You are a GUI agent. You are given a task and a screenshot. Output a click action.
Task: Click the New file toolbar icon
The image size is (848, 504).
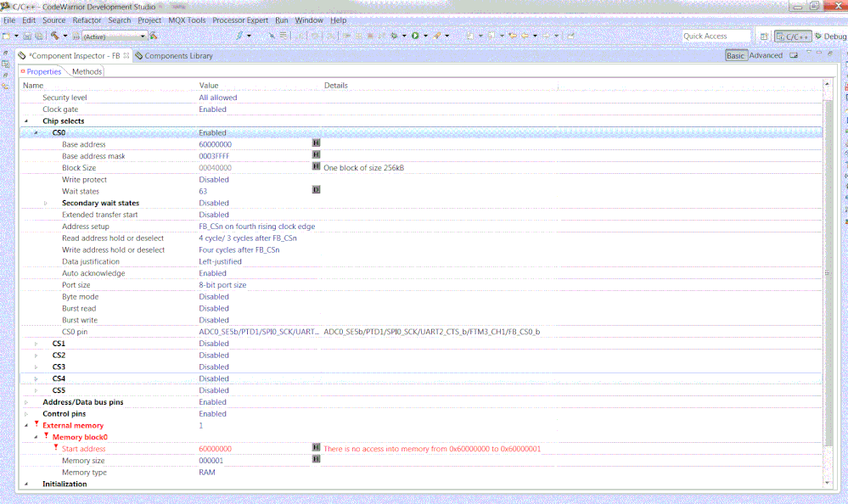point(7,36)
